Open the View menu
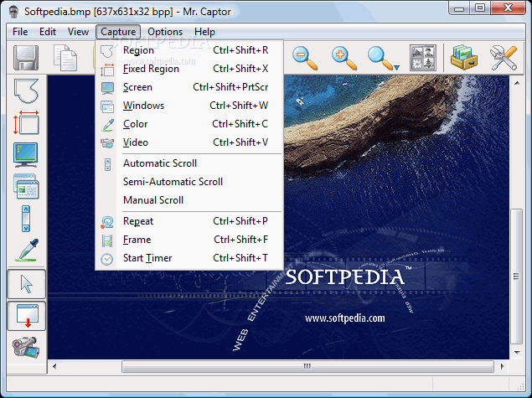 (x=78, y=32)
